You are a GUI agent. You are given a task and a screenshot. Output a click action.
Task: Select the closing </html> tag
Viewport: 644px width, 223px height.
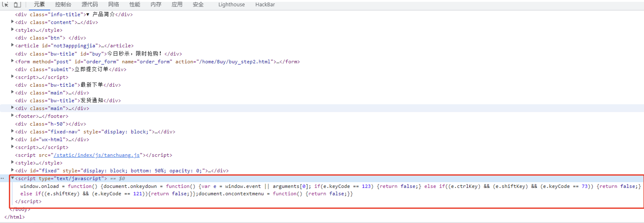(x=15, y=217)
